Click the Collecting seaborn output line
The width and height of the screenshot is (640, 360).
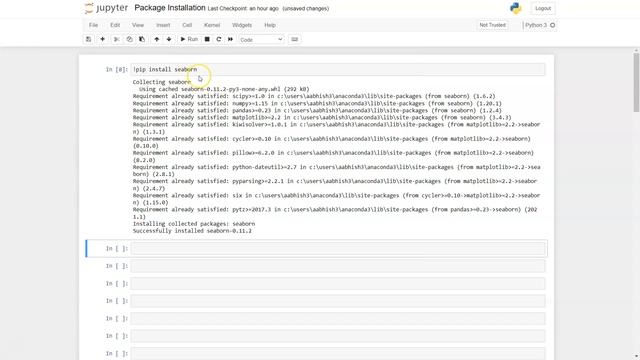[162, 82]
